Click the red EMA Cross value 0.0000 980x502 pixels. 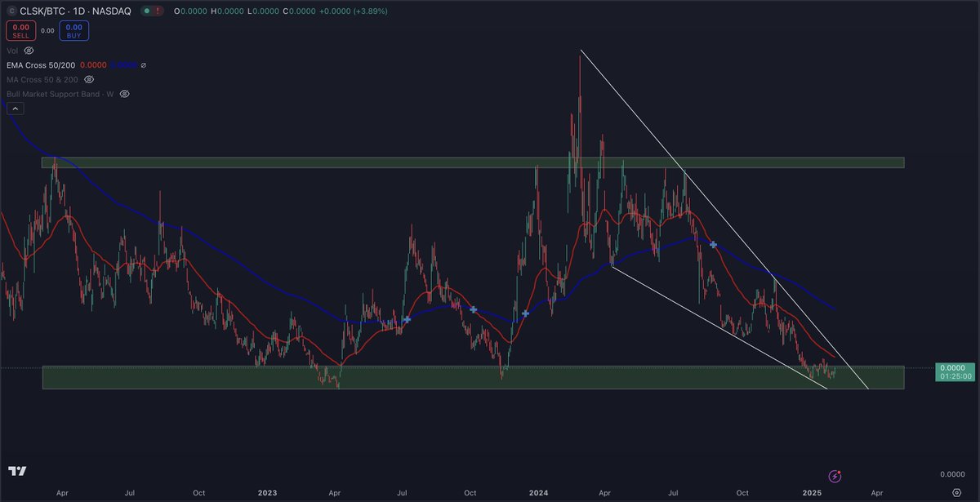pos(94,65)
